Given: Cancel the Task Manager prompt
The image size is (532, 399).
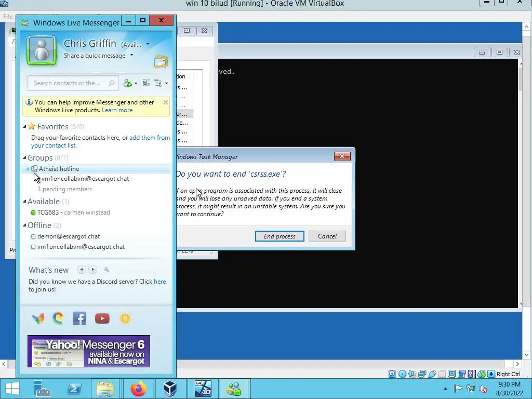Looking at the screenshot, I should pos(327,236).
